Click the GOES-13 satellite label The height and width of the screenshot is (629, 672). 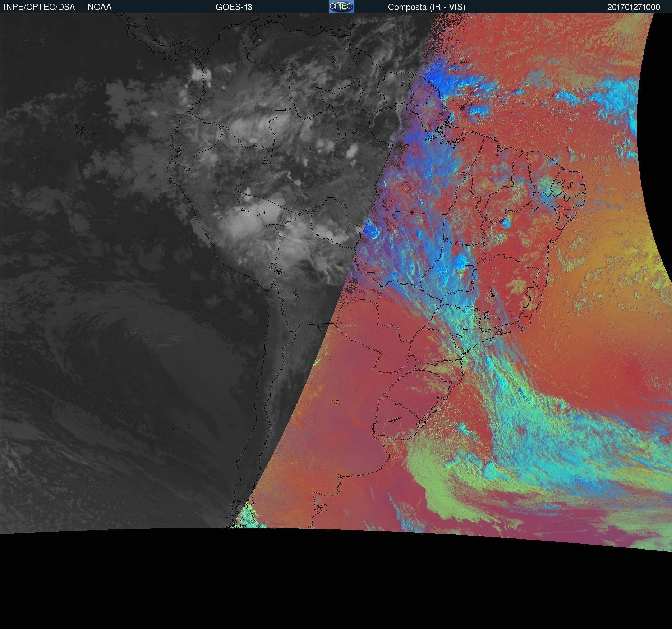[234, 7]
